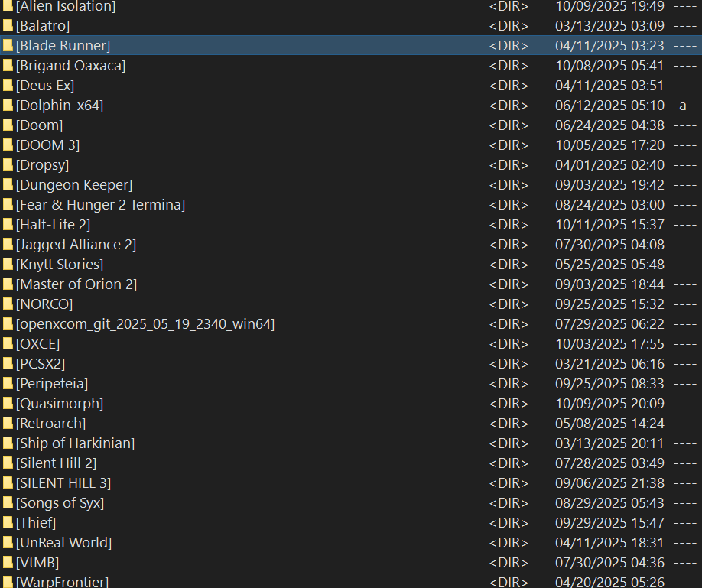Click the date 09/06/2025 21:38
The image size is (702, 588).
(609, 482)
